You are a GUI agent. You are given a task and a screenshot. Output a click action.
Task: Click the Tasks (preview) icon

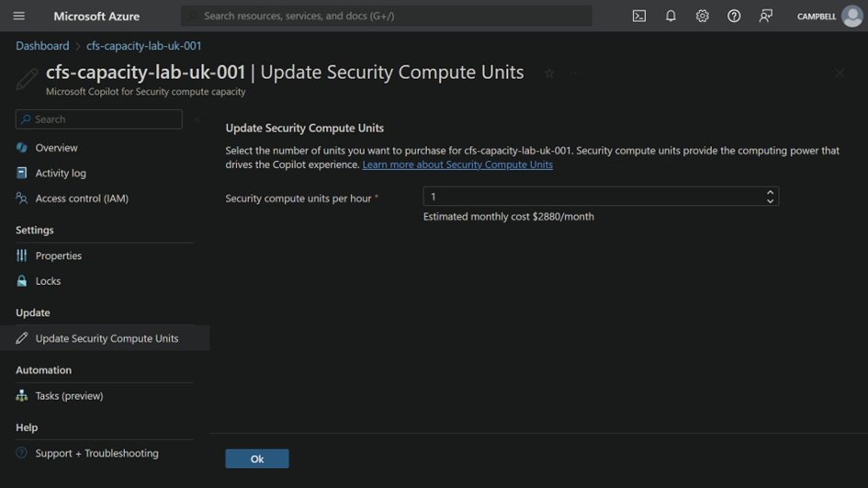pyautogui.click(x=22, y=395)
